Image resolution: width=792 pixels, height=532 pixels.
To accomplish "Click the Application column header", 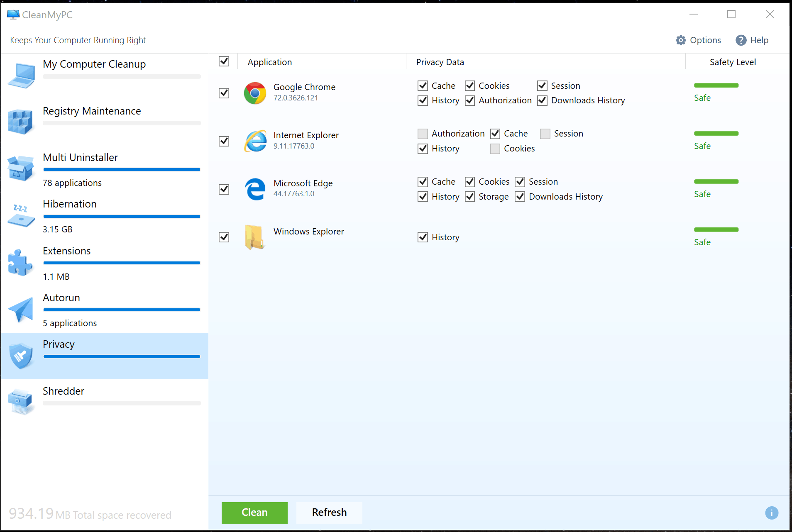I will [x=270, y=62].
